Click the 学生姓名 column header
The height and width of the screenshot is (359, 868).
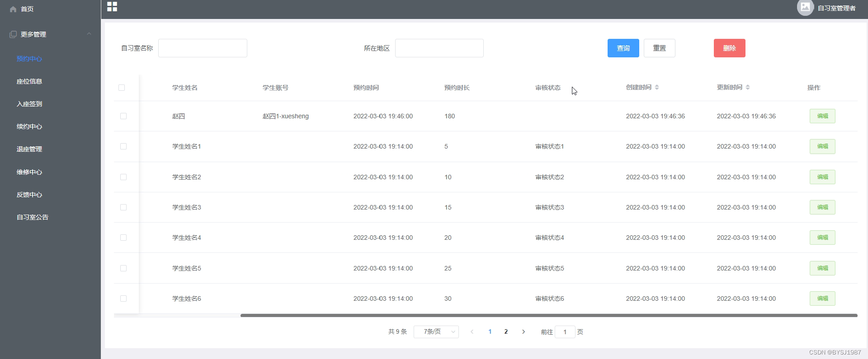(185, 88)
